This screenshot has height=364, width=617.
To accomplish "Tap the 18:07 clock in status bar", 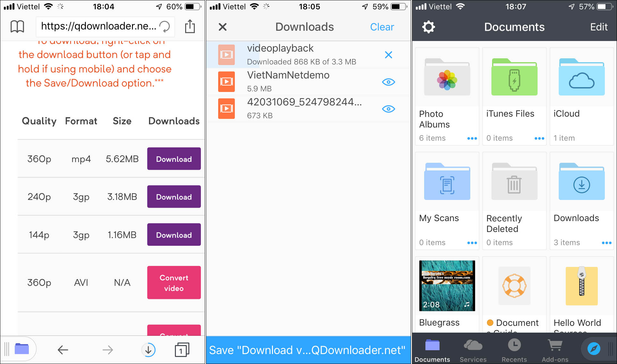I will click(x=515, y=6).
